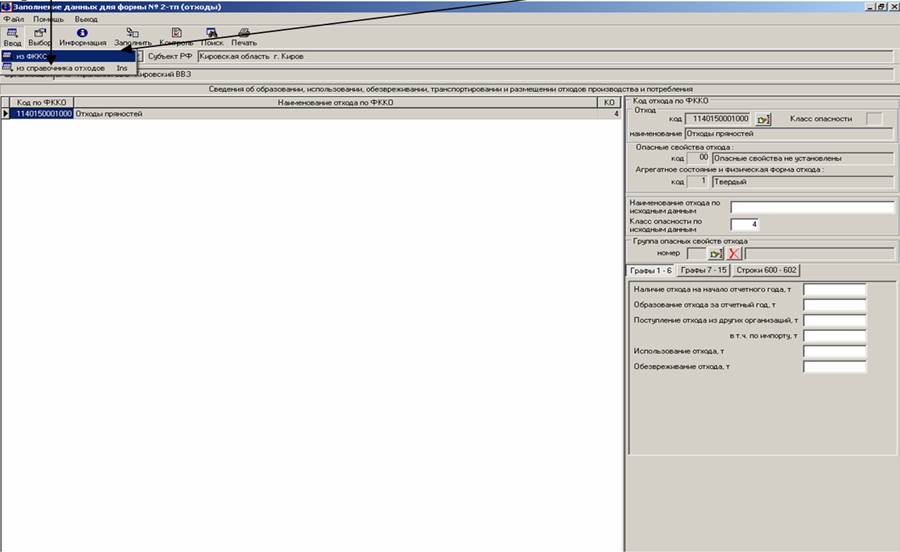
Task: Click the 'Образование за отчетный год' input field
Action: pyautogui.click(x=834, y=305)
